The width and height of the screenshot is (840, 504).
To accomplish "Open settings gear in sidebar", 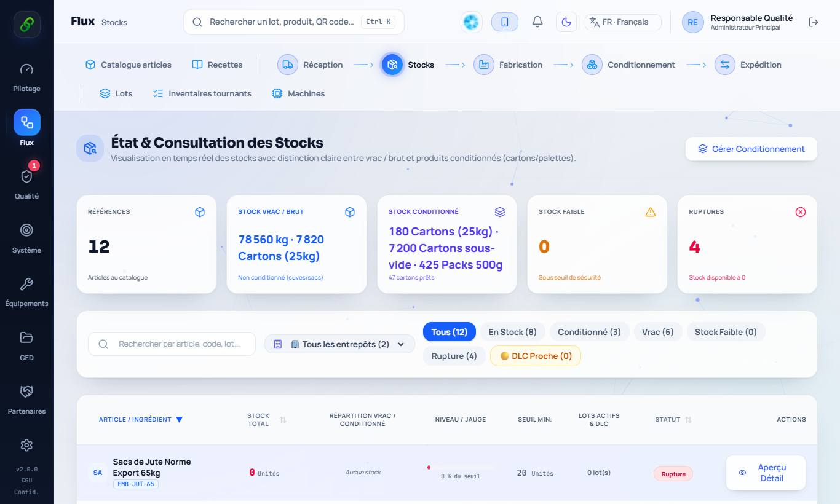I will pyautogui.click(x=26, y=445).
